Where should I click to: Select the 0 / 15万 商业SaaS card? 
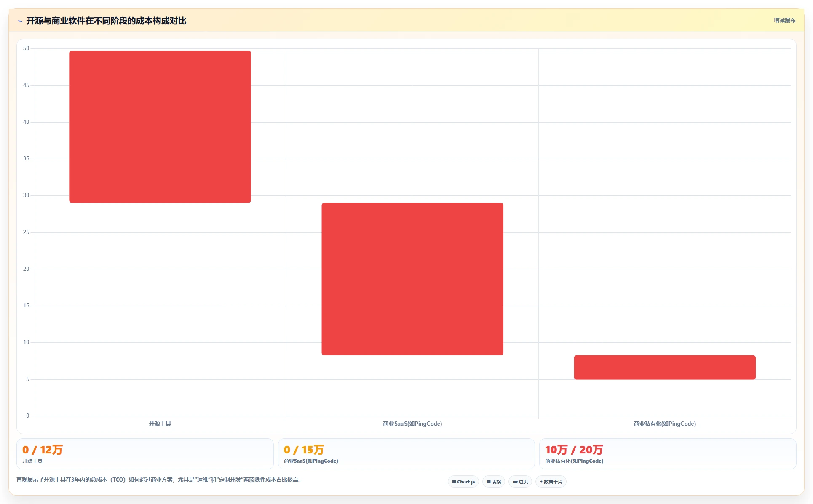(406, 454)
